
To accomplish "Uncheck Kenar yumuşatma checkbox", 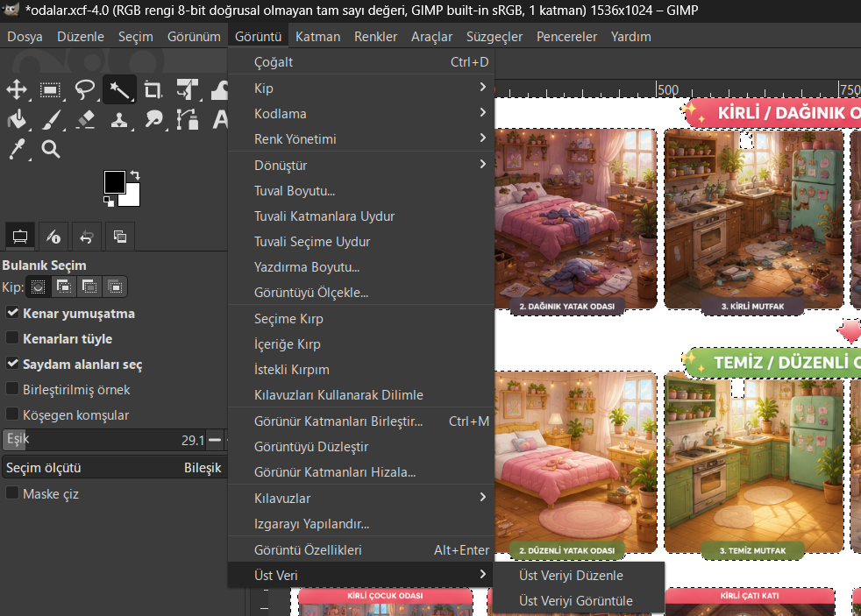I will (x=12, y=313).
